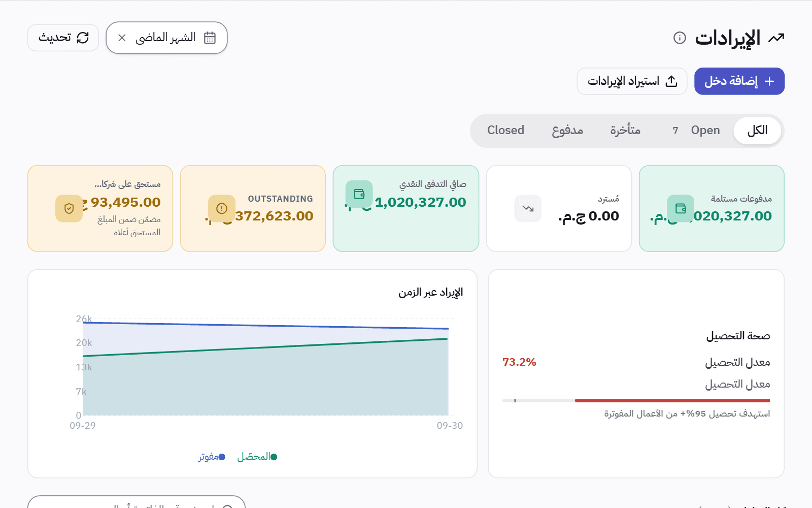Click the الإيراد عبر الزمن chart title
812x508 pixels.
point(430,293)
